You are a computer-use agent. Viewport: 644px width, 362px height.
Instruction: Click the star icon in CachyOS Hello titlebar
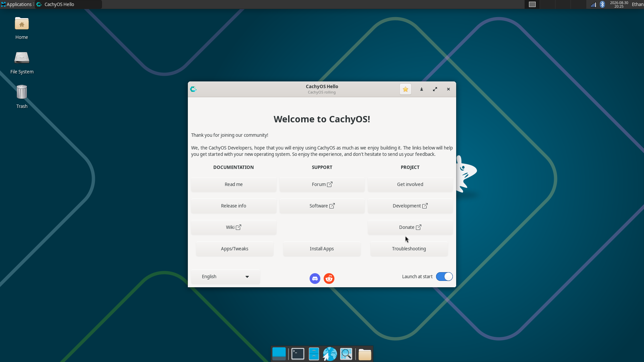click(x=406, y=89)
